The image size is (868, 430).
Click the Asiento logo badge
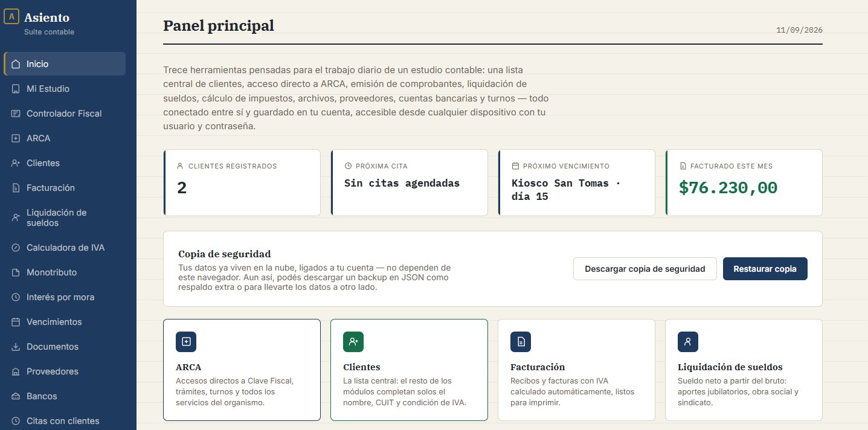[11, 17]
